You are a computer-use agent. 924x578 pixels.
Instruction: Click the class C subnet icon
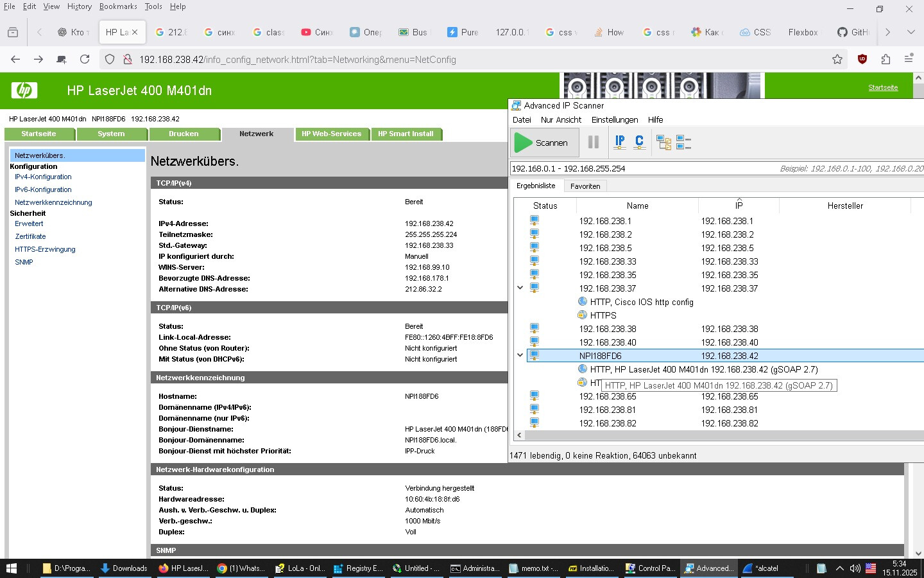[639, 142]
